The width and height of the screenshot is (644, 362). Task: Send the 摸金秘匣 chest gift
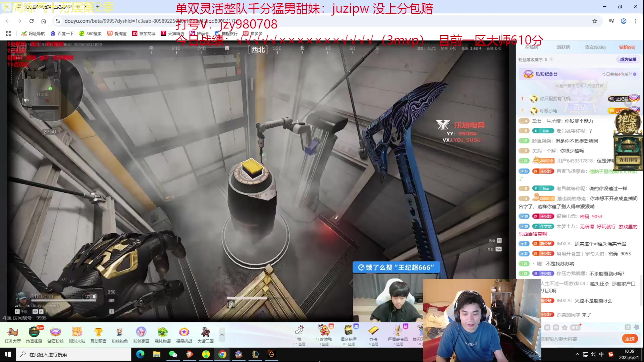click(348, 334)
